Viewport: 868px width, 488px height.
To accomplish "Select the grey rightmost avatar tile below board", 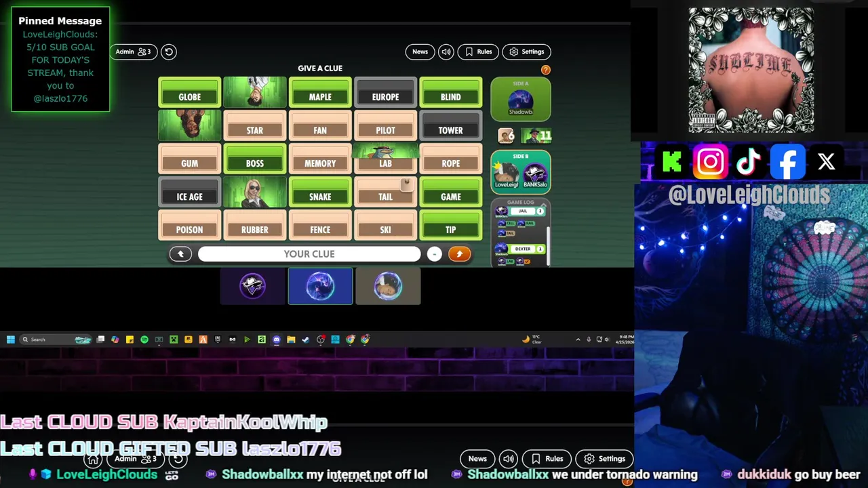I will click(388, 286).
